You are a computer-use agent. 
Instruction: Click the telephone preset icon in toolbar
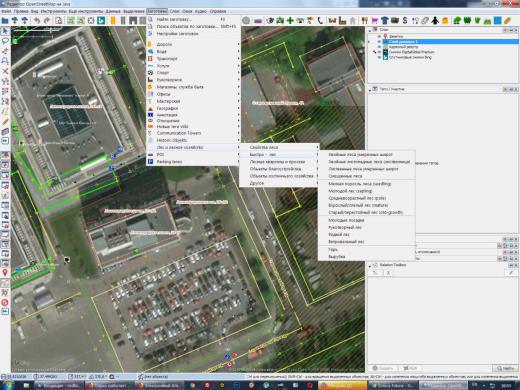[320, 20]
